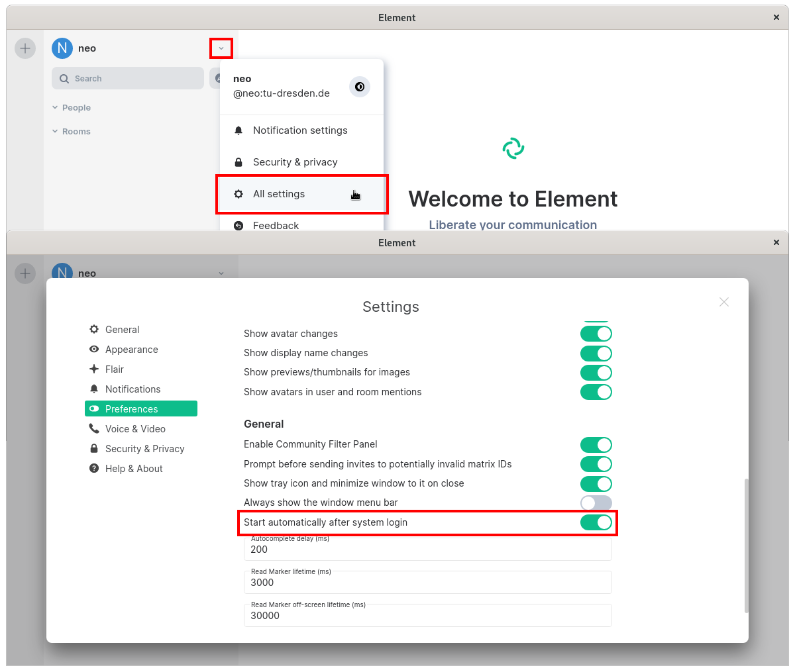
Task: Toggle Show display name changes
Action: click(596, 354)
